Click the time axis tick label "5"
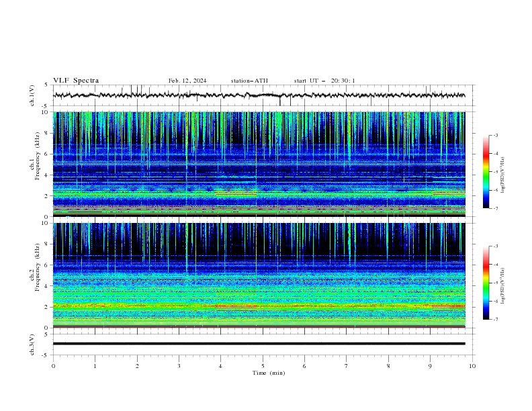This screenshot has height=411, width=532. pos(263,366)
